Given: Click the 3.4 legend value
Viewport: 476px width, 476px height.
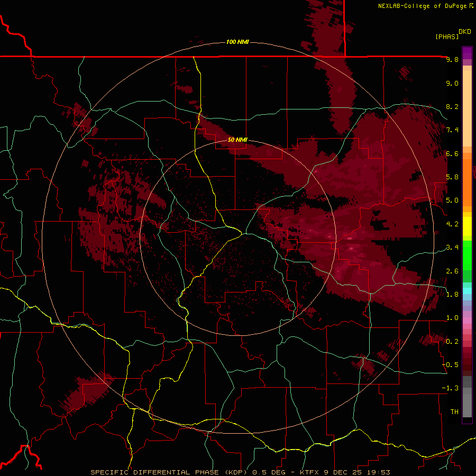Looking at the screenshot, I should click(452, 248).
